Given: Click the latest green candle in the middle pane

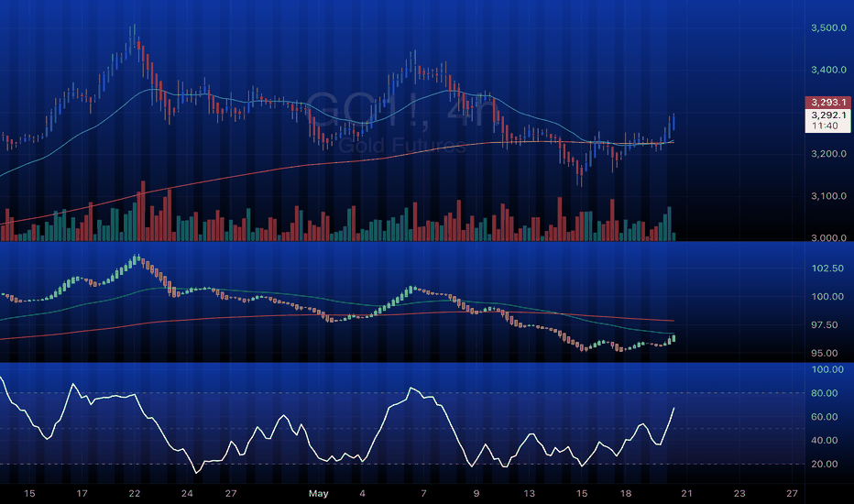Looking at the screenshot, I should click(x=673, y=338).
